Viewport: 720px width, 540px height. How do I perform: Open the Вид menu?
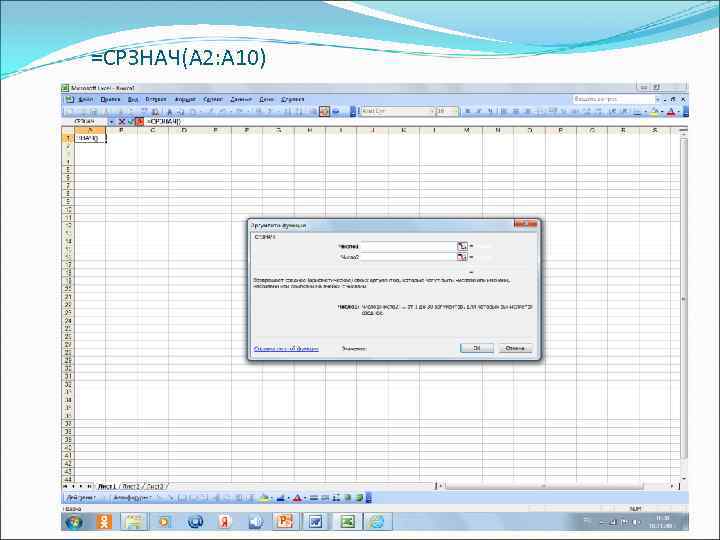[133, 99]
